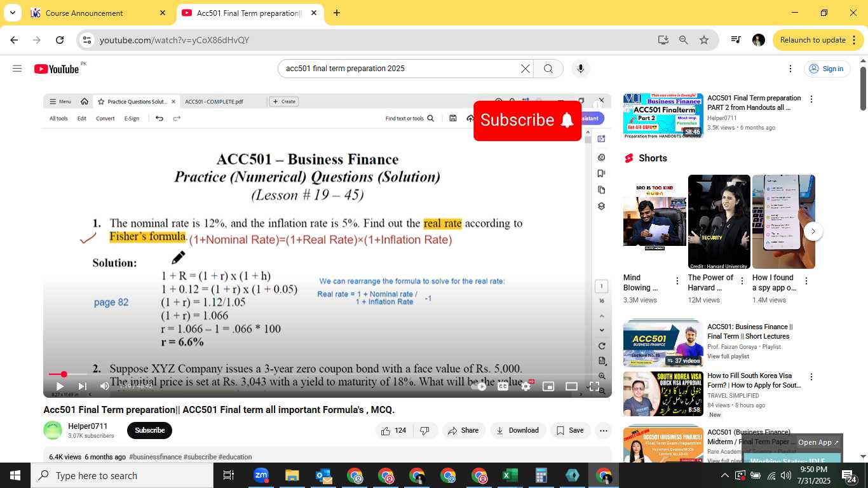Image resolution: width=868 pixels, height=488 pixels.
Task: Open ACC501 Part 2 video thumbnail
Action: pyautogui.click(x=663, y=116)
